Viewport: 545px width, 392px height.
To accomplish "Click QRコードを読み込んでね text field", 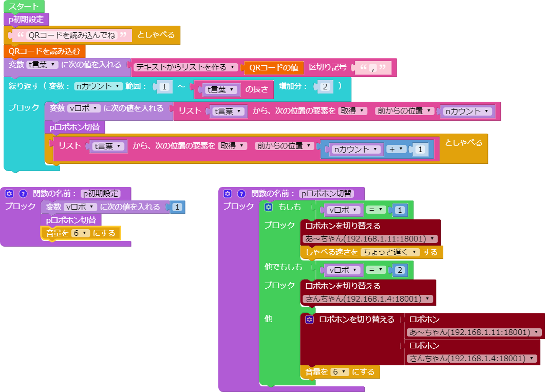I will [x=72, y=35].
